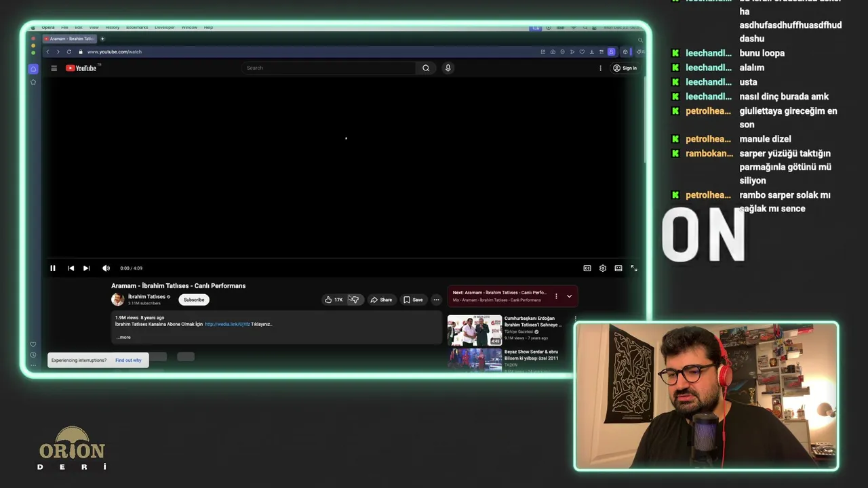Viewport: 868px width, 488px height.
Task: Open the Opera sidebar bookmarks star icon
Action: tap(33, 82)
